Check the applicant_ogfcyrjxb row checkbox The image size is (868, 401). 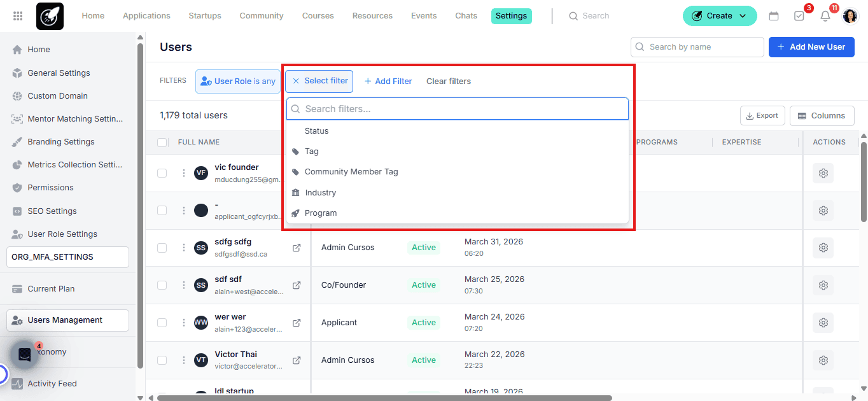click(x=162, y=210)
